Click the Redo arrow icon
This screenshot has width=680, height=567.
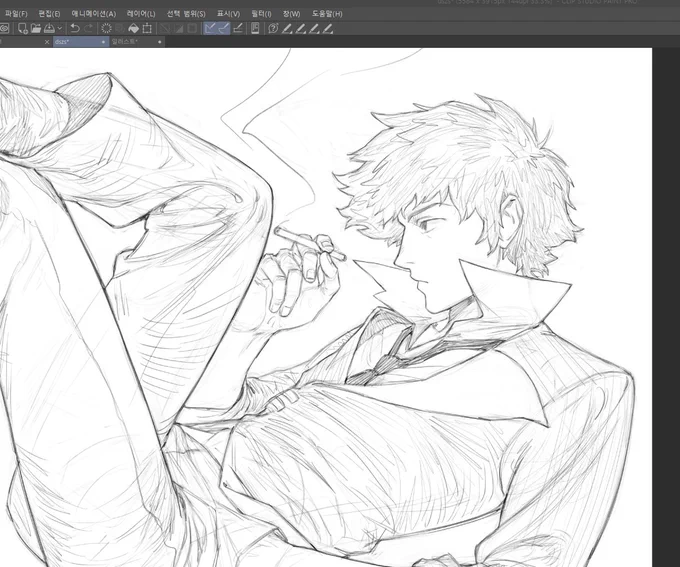pos(88,29)
